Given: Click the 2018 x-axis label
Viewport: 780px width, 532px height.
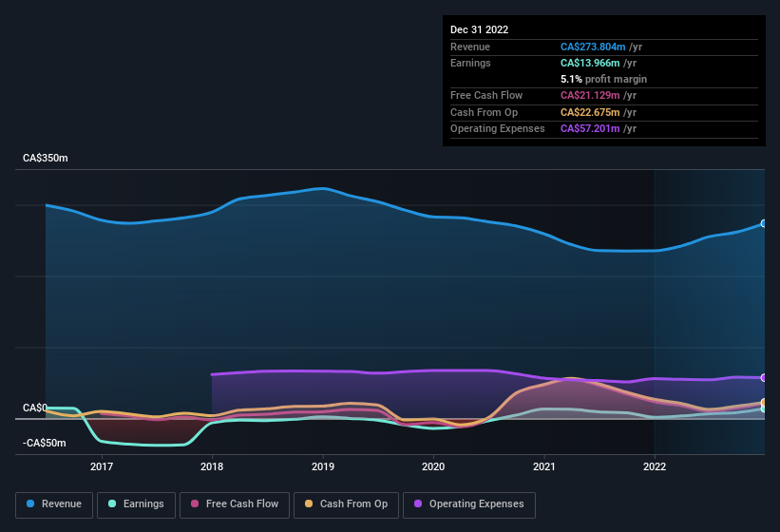Looking at the screenshot, I should [212, 466].
